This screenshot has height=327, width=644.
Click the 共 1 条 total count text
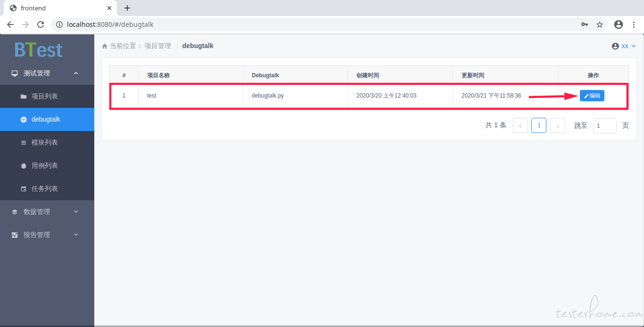(496, 125)
